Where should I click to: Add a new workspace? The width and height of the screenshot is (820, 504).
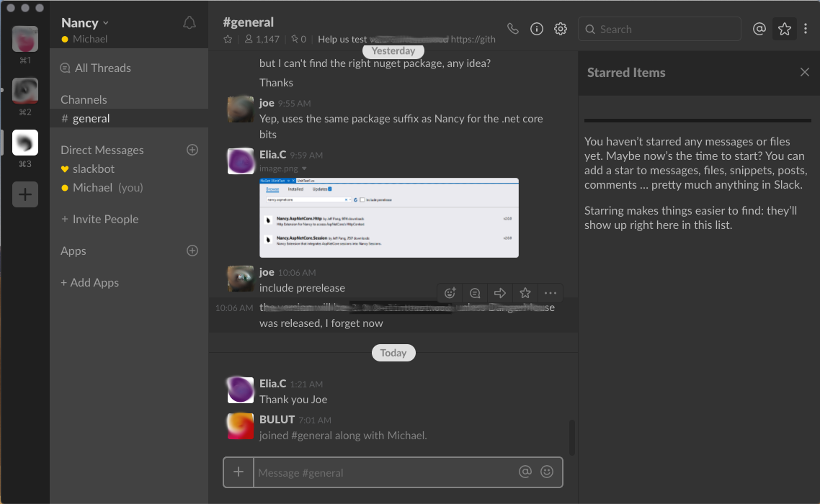25,194
